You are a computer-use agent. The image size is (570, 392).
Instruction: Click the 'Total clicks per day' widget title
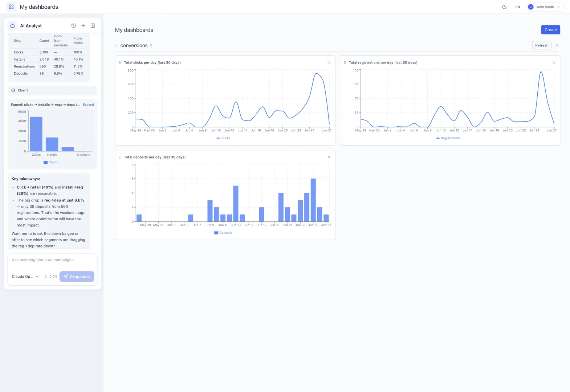click(x=152, y=62)
